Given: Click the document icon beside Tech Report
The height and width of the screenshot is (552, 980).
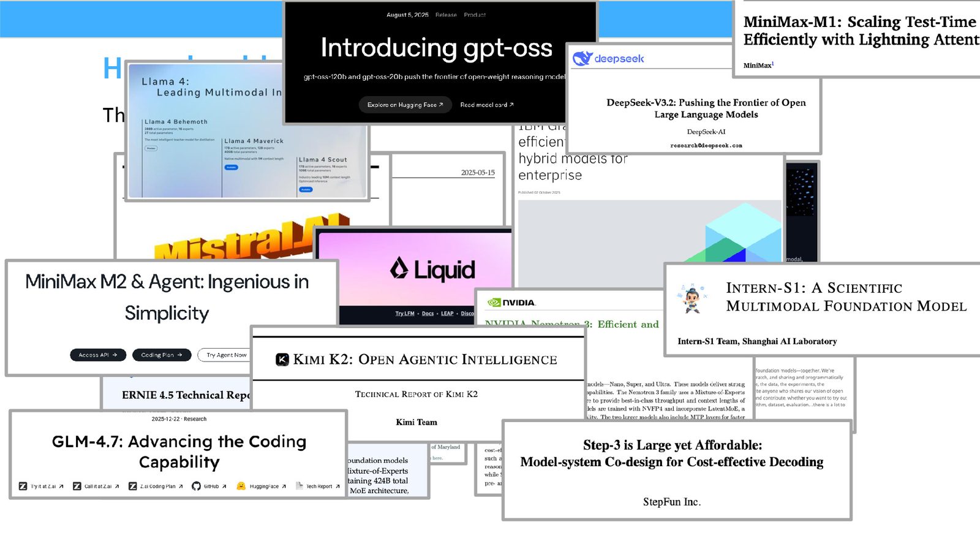Looking at the screenshot, I should coord(300,486).
